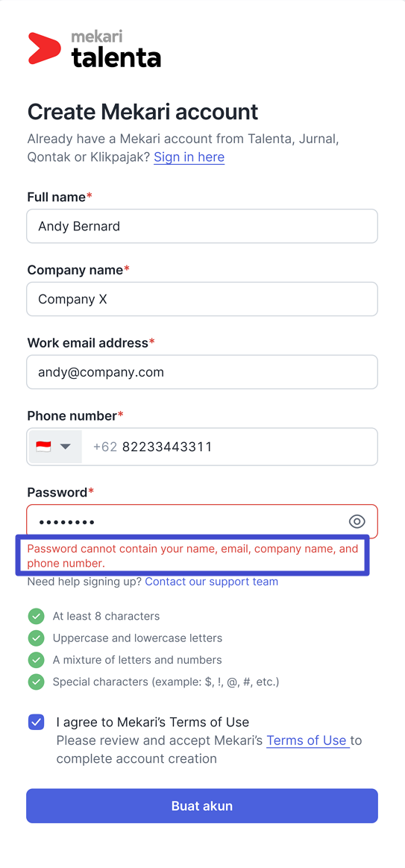Click the green check for Special characters
The height and width of the screenshot is (868, 405).
pos(36,682)
